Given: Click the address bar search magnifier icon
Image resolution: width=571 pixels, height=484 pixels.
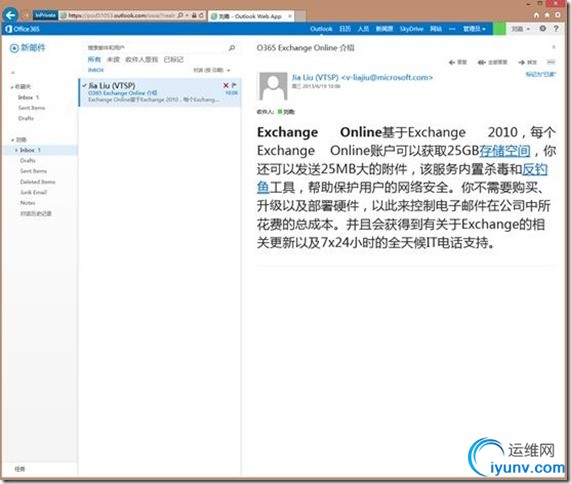Looking at the screenshot, I should (x=180, y=15).
